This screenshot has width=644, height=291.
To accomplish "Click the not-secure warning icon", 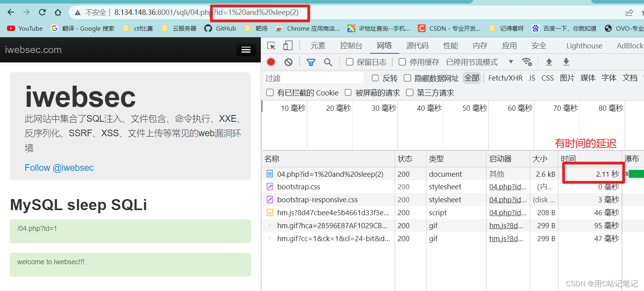I will (x=78, y=13).
